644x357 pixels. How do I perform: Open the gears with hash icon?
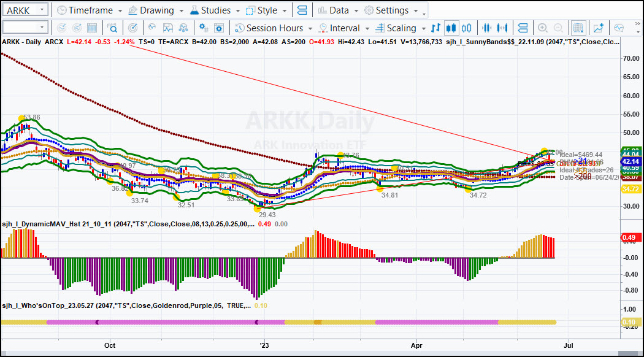(203, 28)
